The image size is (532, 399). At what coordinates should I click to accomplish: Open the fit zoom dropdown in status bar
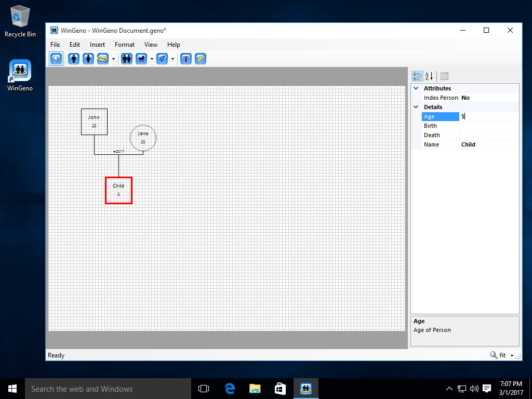[512, 355]
